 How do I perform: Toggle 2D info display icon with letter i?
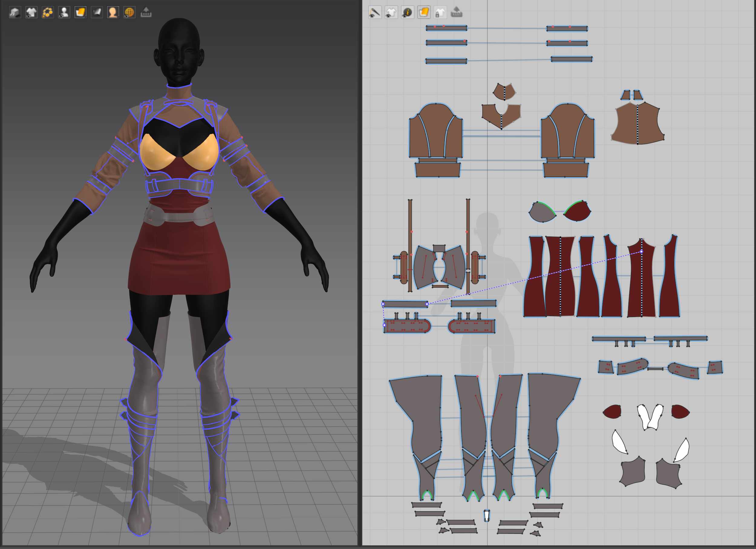coord(407,13)
